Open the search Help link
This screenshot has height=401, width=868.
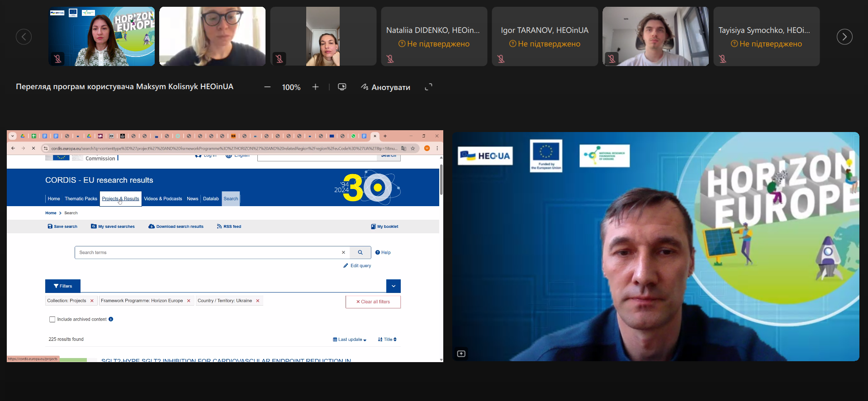click(383, 252)
